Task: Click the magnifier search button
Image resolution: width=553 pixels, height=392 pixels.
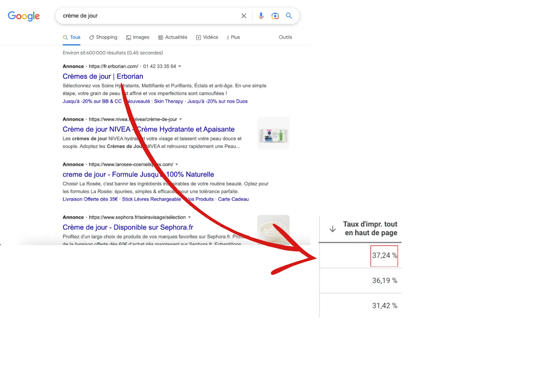Action: (289, 16)
